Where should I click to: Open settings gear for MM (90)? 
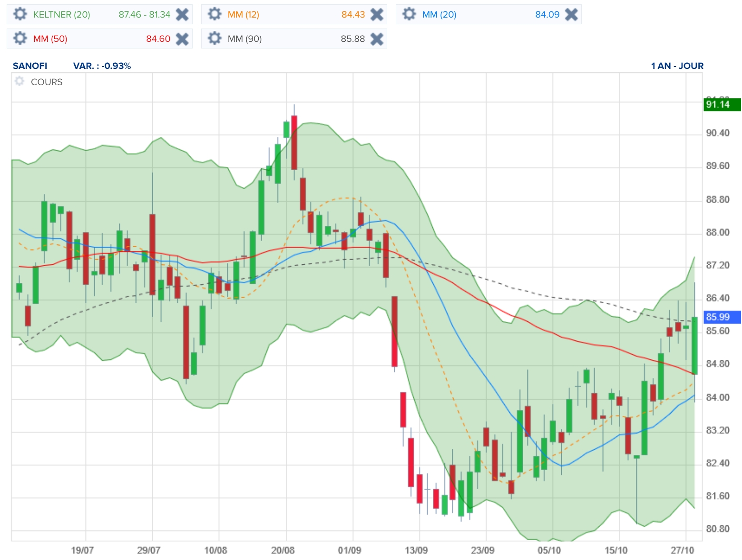(215, 39)
